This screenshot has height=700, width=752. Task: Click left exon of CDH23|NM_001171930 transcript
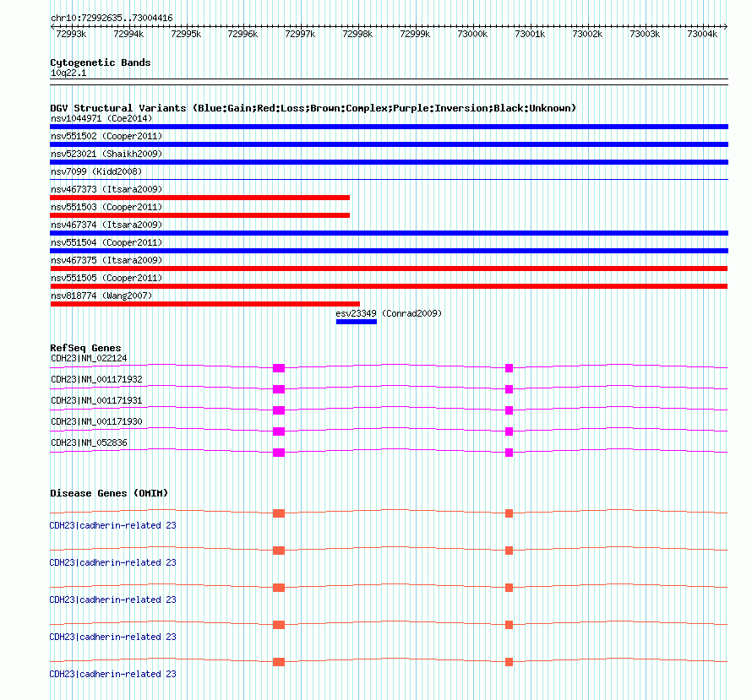[279, 431]
